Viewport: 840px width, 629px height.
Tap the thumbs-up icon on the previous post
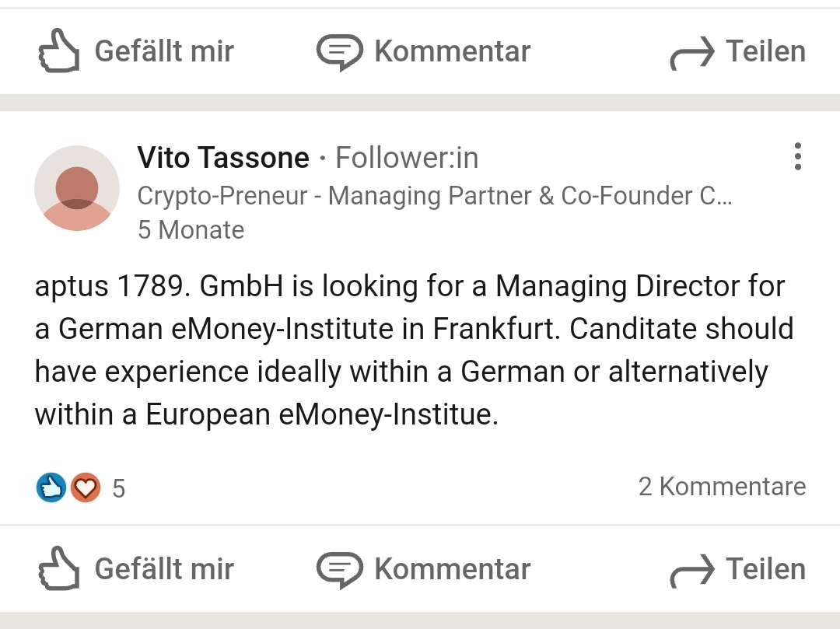[58, 51]
